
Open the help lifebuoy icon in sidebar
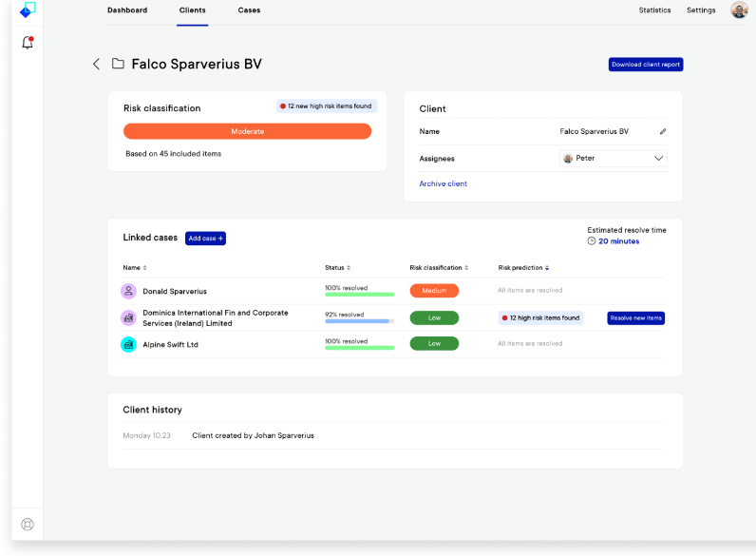(x=28, y=524)
